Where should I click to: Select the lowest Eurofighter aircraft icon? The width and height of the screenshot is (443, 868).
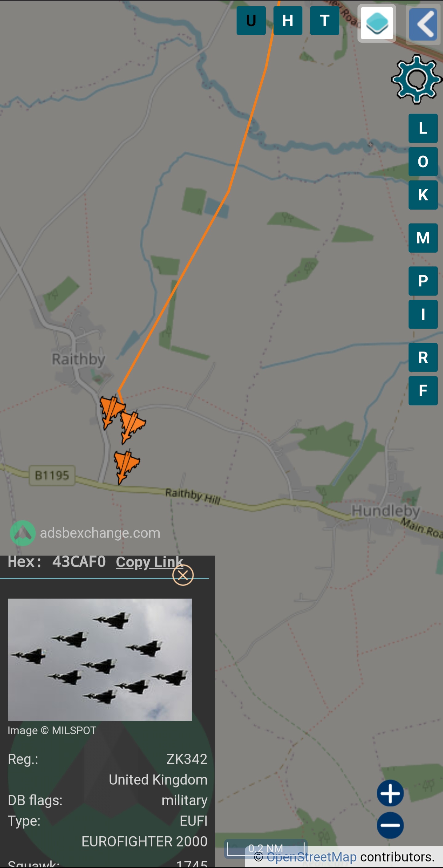[126, 467]
